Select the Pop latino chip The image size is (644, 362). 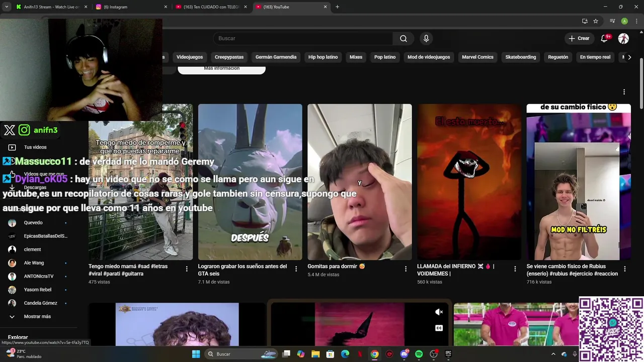click(x=385, y=57)
